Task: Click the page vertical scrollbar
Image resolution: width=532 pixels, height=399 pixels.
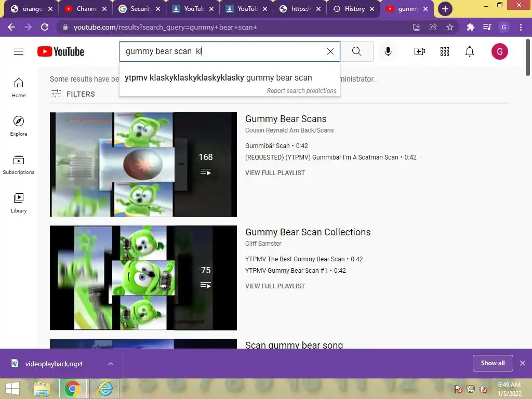Action: tap(528, 58)
